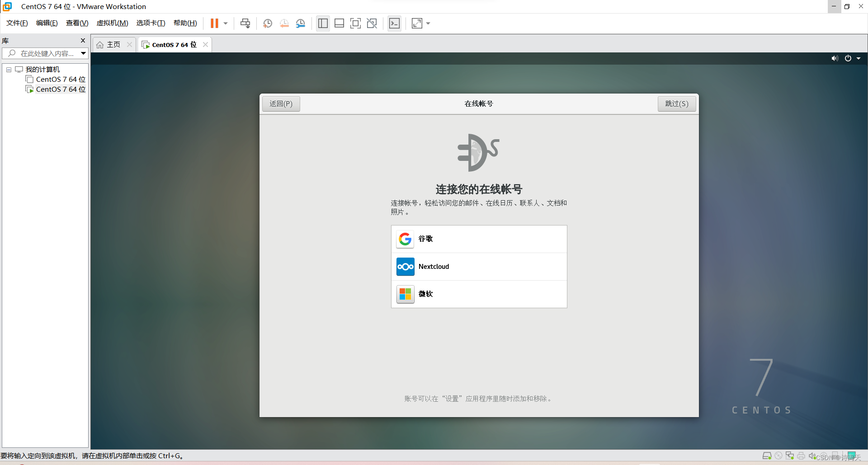Image resolution: width=868 pixels, height=465 pixels.
Task: Open the library search dropdown arrow
Action: pos(84,53)
